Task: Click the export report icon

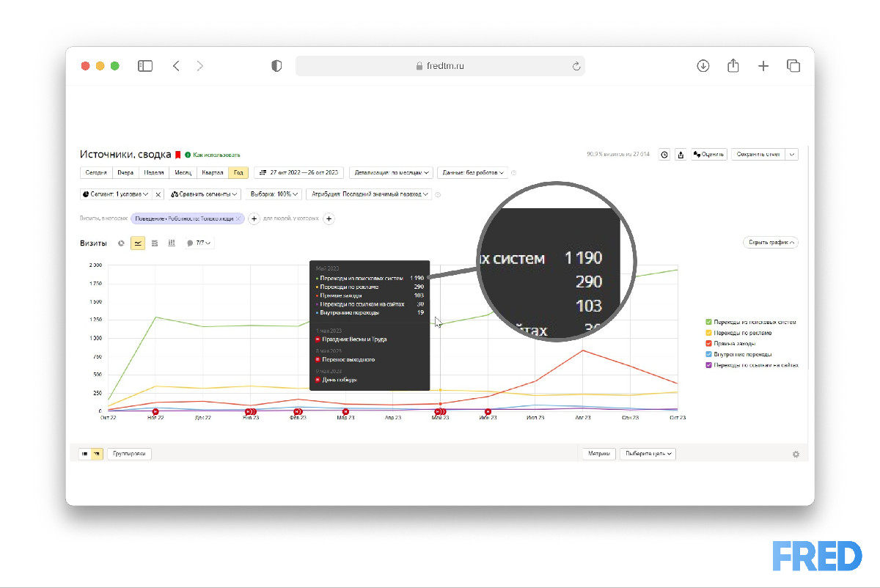Action: coord(681,155)
